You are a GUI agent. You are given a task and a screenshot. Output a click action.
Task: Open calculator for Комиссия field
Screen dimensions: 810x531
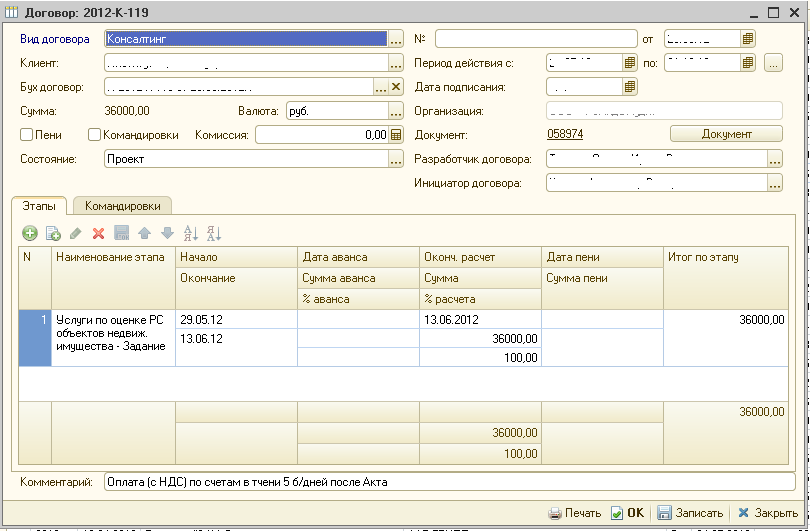pos(396,135)
